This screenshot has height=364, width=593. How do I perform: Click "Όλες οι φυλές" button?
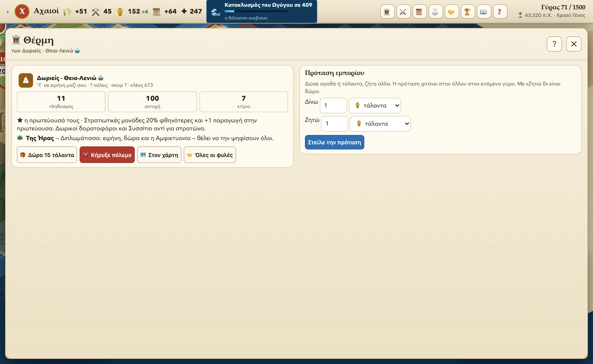click(x=210, y=155)
